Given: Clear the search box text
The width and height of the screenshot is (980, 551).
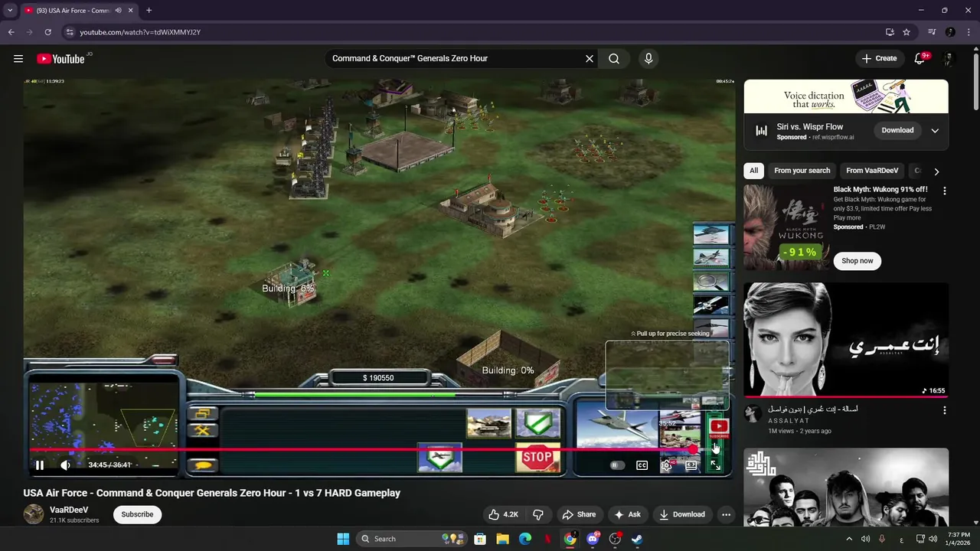Looking at the screenshot, I should pyautogui.click(x=590, y=58).
